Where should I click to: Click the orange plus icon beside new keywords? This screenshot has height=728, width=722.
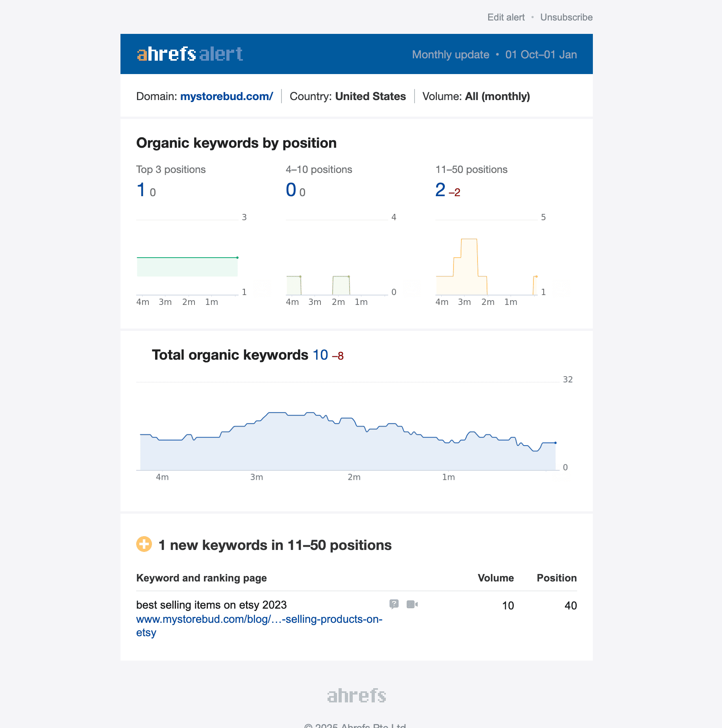(x=144, y=544)
